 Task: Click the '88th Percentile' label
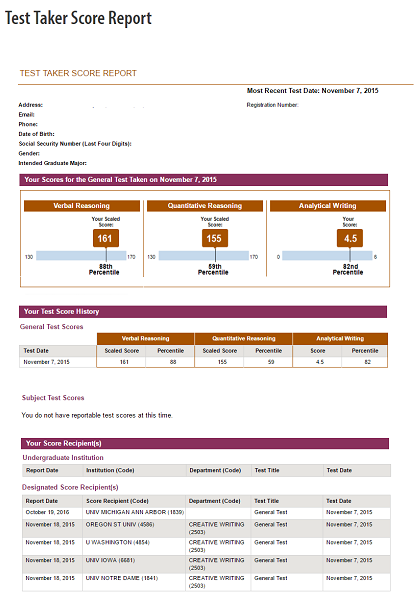(104, 269)
